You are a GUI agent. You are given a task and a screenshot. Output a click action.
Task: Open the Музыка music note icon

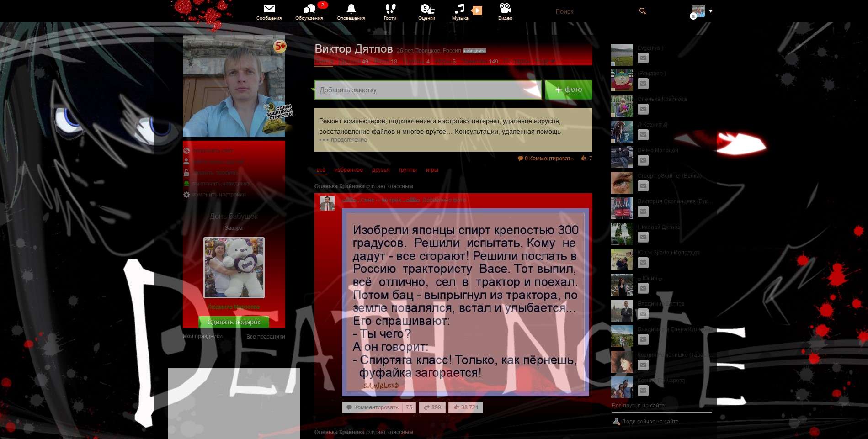(460, 8)
